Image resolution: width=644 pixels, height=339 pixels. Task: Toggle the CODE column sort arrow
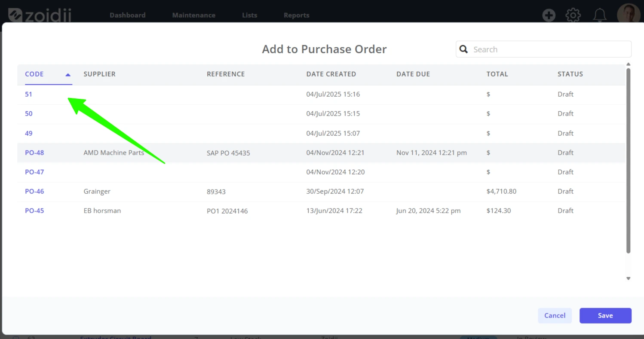(68, 74)
